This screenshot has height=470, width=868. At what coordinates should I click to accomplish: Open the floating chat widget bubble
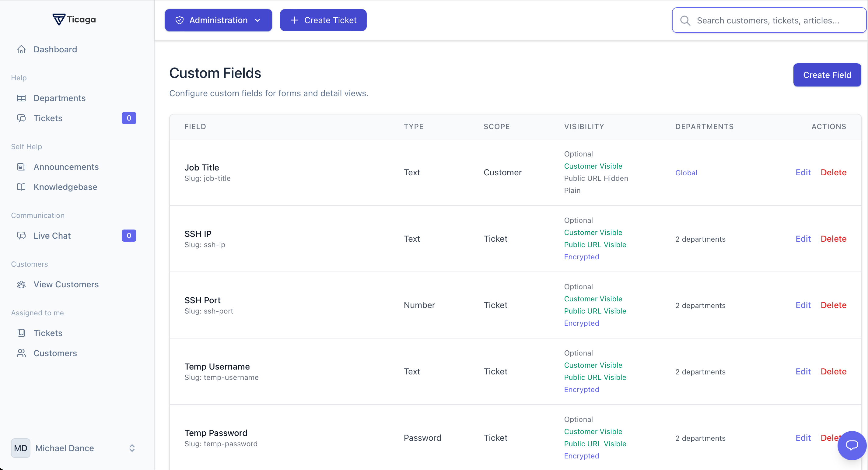point(852,445)
